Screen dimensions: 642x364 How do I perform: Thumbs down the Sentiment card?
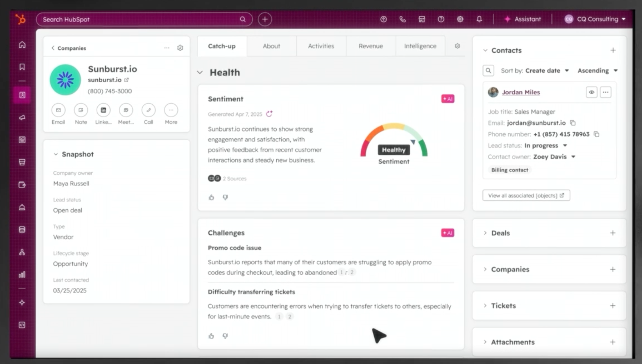(225, 197)
